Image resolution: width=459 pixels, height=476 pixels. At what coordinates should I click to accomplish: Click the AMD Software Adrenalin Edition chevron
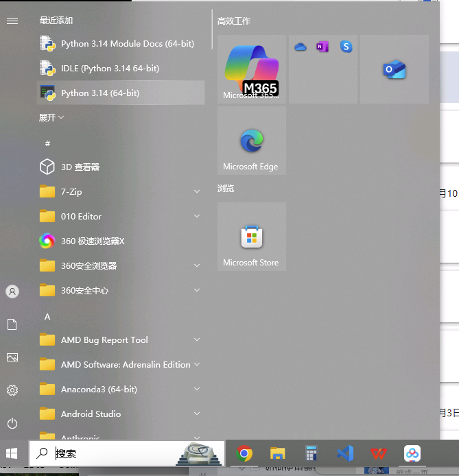(x=197, y=364)
